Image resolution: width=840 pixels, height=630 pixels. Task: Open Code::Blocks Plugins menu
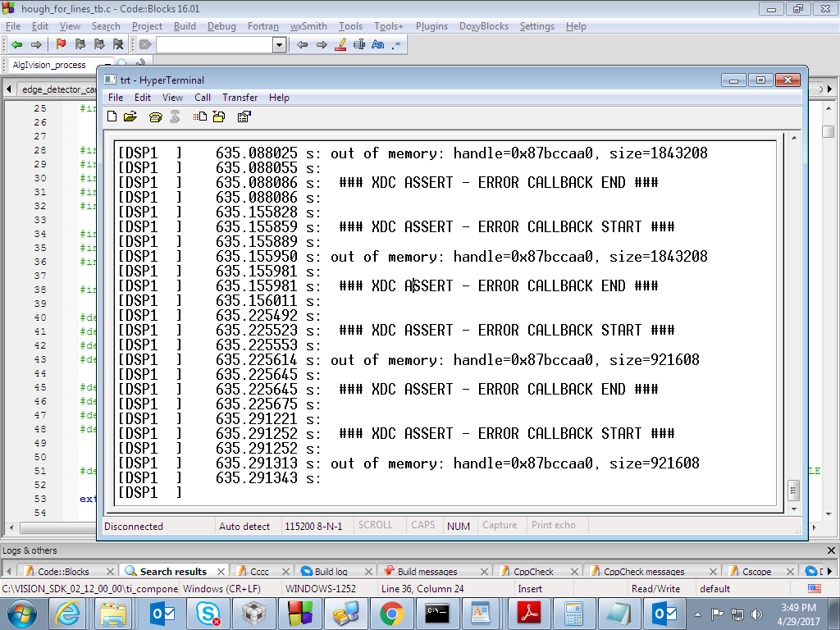point(431,26)
